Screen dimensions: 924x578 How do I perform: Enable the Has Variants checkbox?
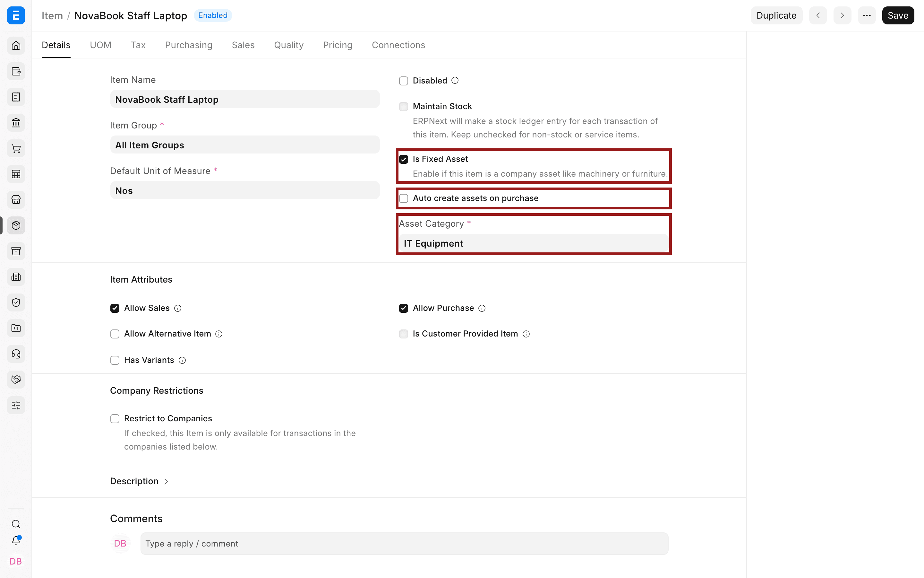tap(115, 360)
